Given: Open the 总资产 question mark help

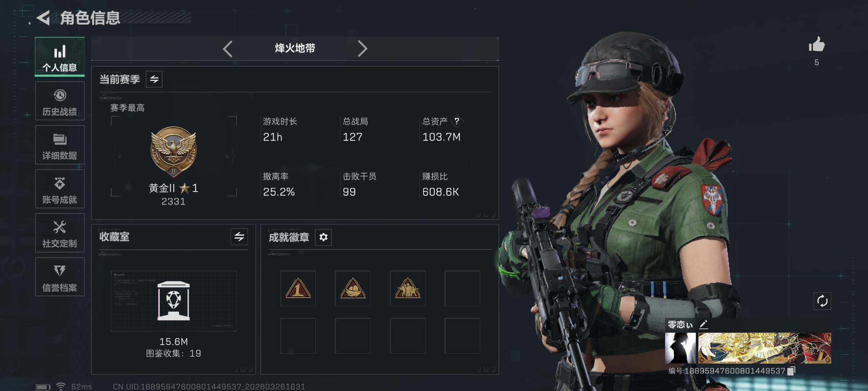Looking at the screenshot, I should click(457, 121).
